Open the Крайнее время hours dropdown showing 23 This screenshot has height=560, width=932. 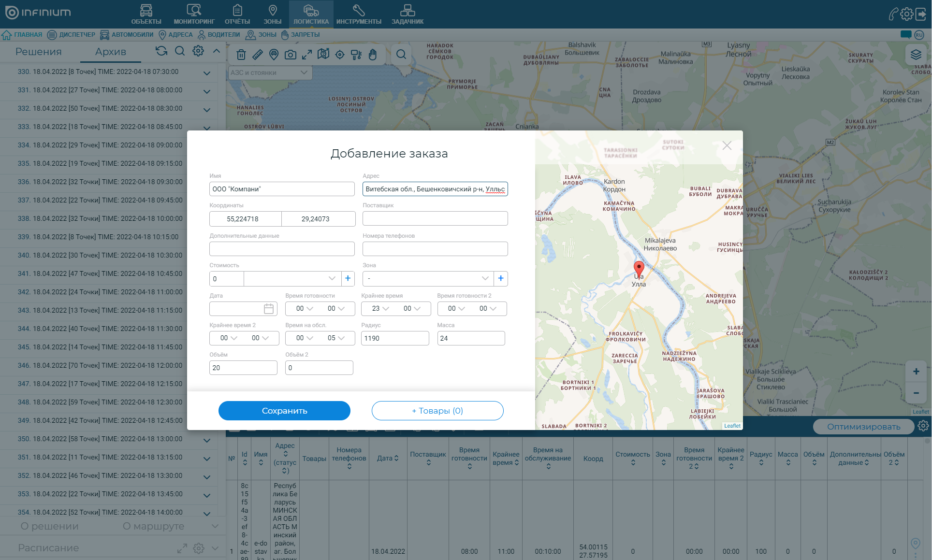coord(380,309)
